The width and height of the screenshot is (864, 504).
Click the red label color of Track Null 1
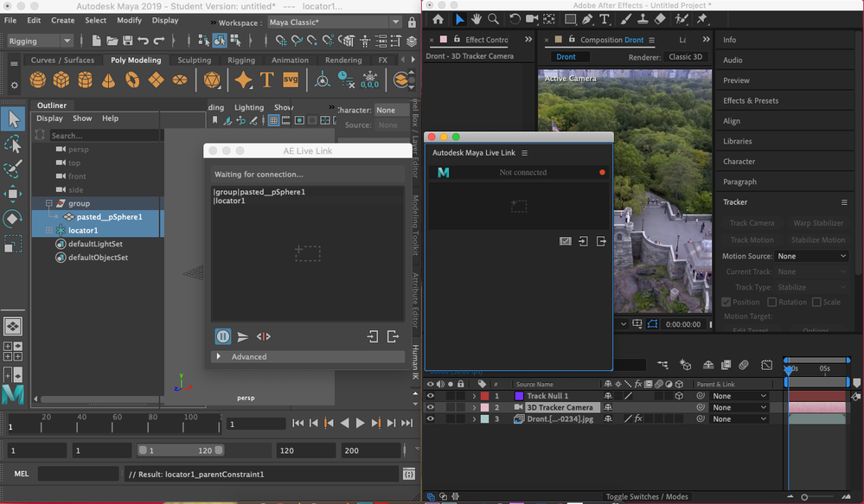pos(485,395)
